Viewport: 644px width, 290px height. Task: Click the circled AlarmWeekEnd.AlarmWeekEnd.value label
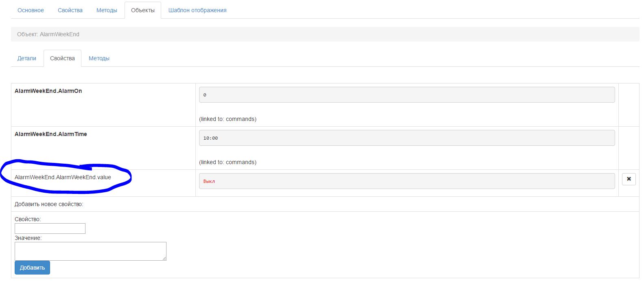(63, 177)
